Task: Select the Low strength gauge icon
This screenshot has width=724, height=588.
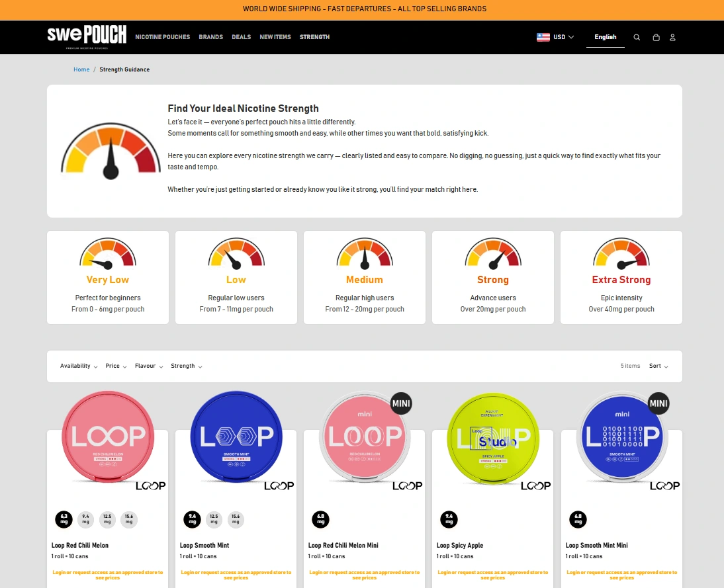Action: point(236,253)
